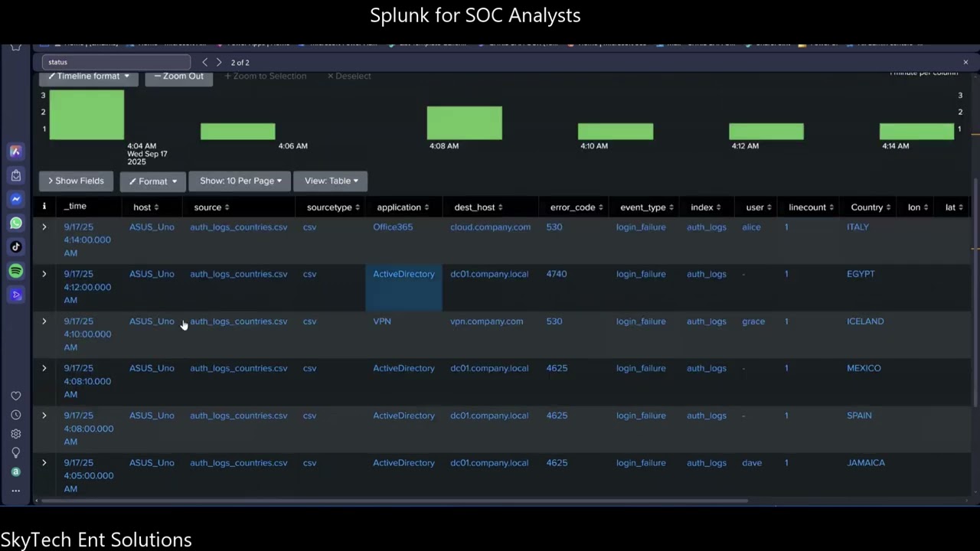Viewport: 980px width, 551px height.
Task: Click the _time column header
Action: (x=75, y=207)
